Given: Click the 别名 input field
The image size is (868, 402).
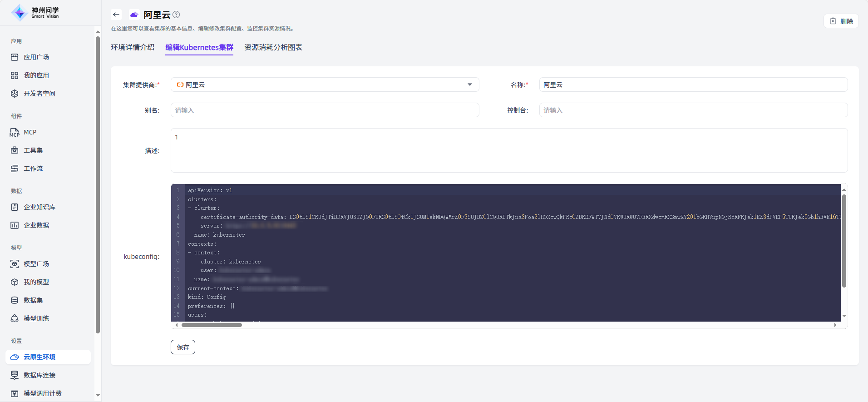Looking at the screenshot, I should point(325,110).
